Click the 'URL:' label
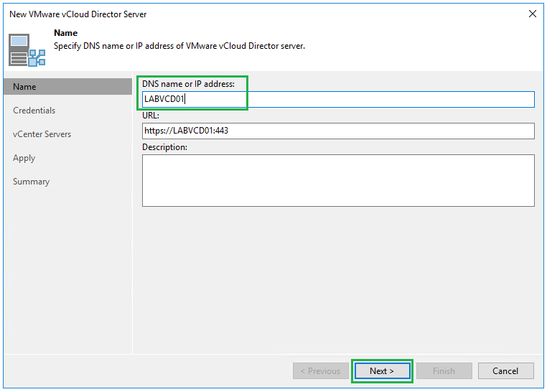 pyautogui.click(x=151, y=115)
